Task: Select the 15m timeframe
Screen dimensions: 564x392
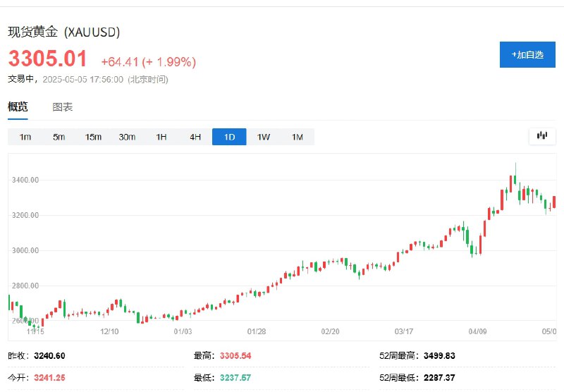Action: tap(93, 137)
